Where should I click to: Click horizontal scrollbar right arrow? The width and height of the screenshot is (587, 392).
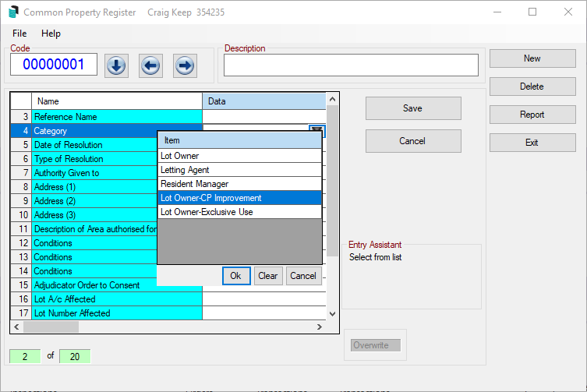click(320, 327)
